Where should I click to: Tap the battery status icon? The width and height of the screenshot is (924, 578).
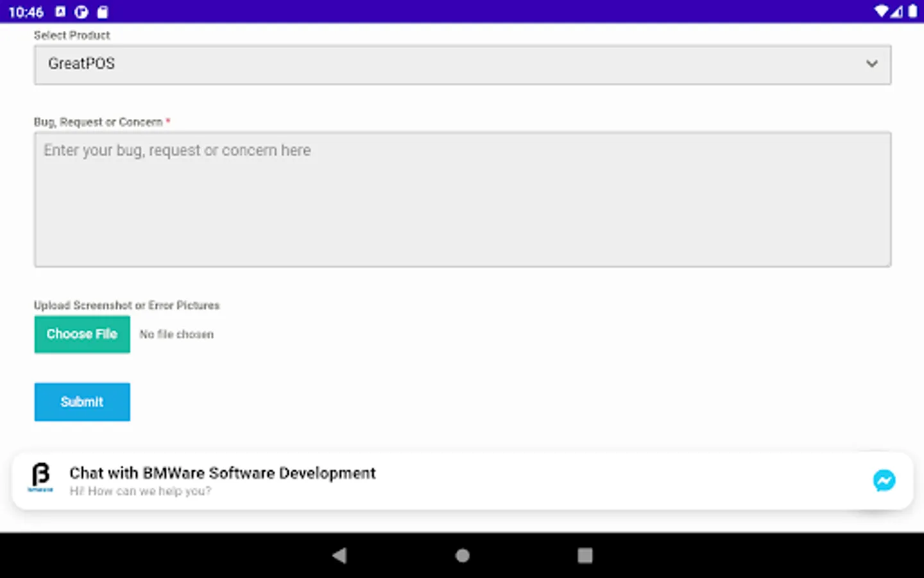(912, 12)
